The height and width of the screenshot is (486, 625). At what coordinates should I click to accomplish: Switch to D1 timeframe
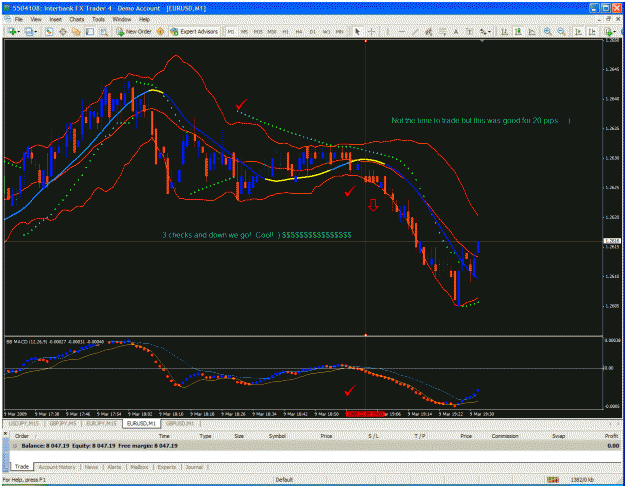point(312,31)
